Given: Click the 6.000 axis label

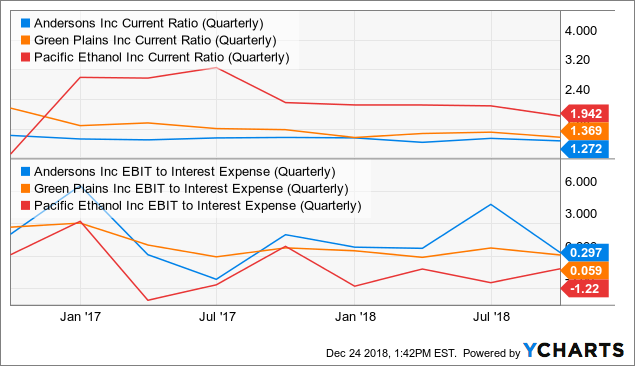Looking at the screenshot, I should coord(581,182).
